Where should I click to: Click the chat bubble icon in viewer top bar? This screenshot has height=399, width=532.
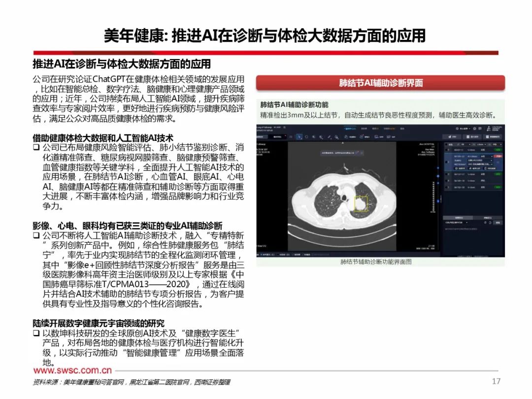coord(480,129)
